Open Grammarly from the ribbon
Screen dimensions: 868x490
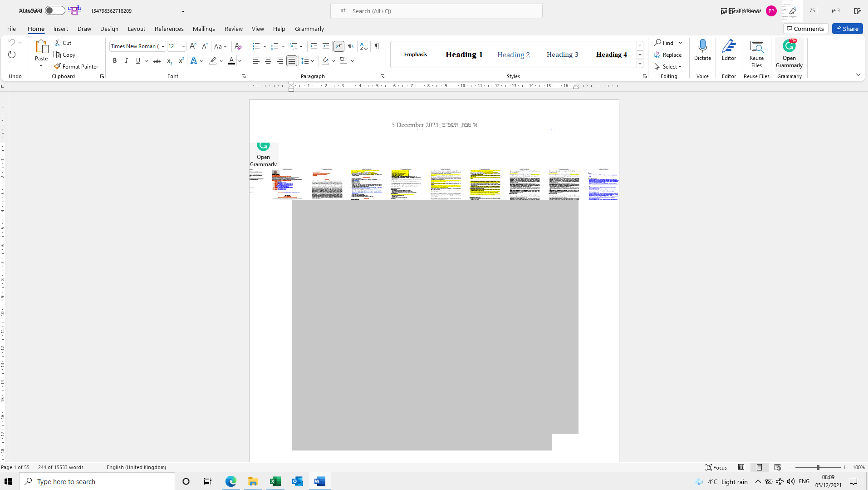pyautogui.click(x=789, y=53)
